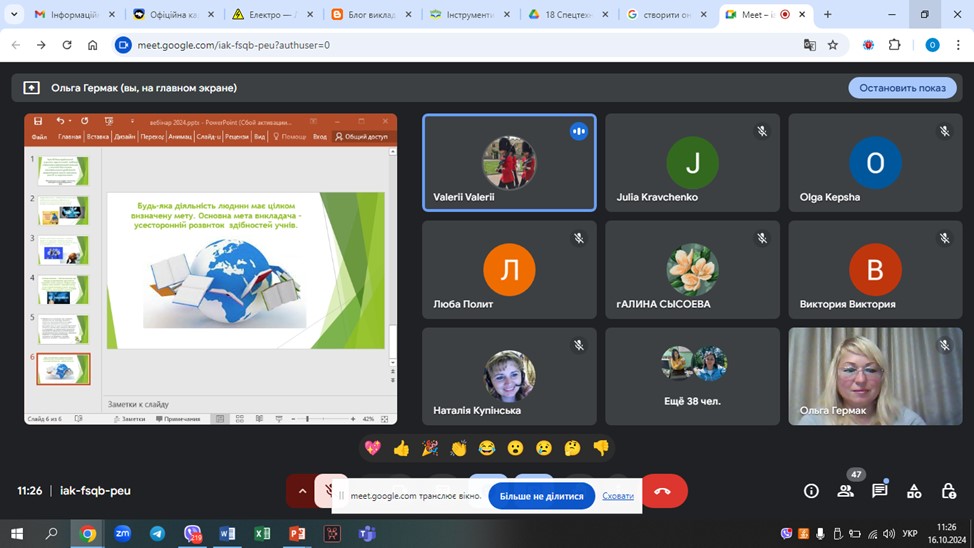Image resolution: width=974 pixels, height=548 pixels.
Task: Toggle bookmark star for this page
Action: pyautogui.click(x=833, y=45)
